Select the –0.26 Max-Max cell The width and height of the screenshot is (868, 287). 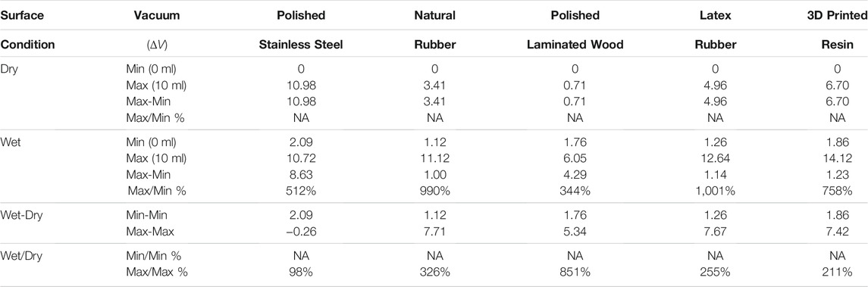(301, 232)
